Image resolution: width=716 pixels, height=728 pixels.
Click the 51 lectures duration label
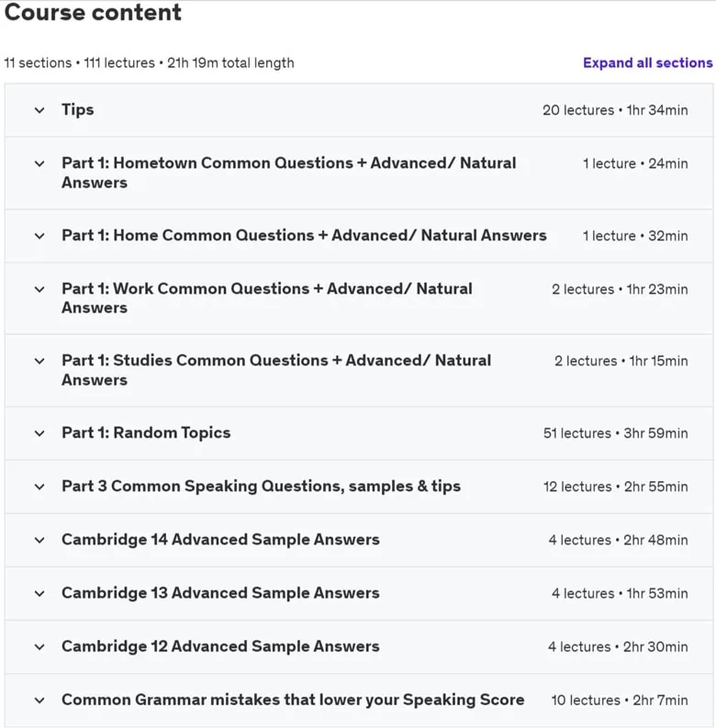[616, 433]
